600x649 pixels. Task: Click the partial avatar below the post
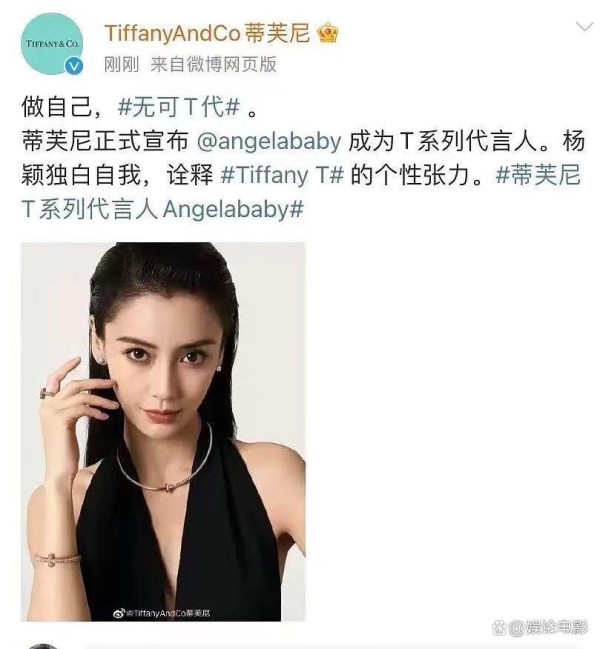(43, 646)
